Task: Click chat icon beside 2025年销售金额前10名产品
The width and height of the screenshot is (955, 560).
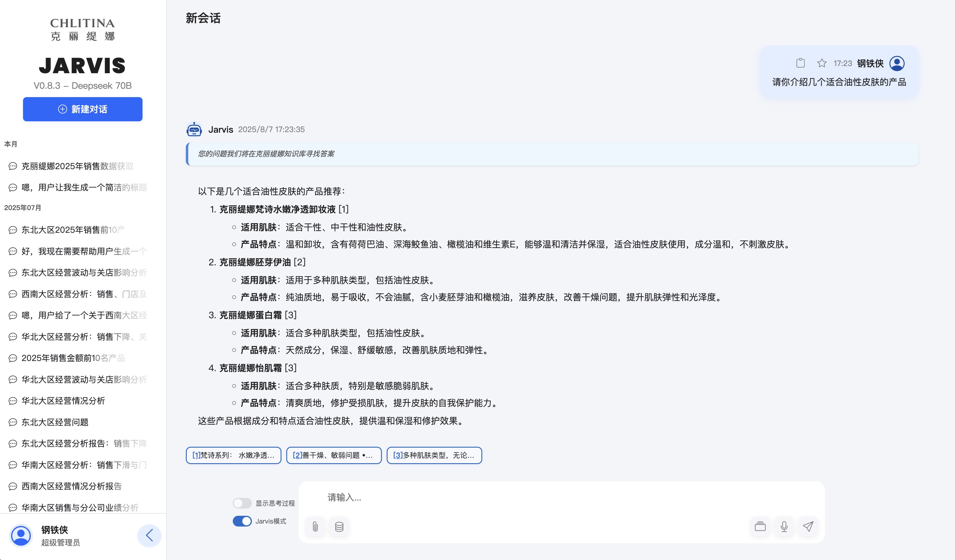Action: tap(13, 358)
